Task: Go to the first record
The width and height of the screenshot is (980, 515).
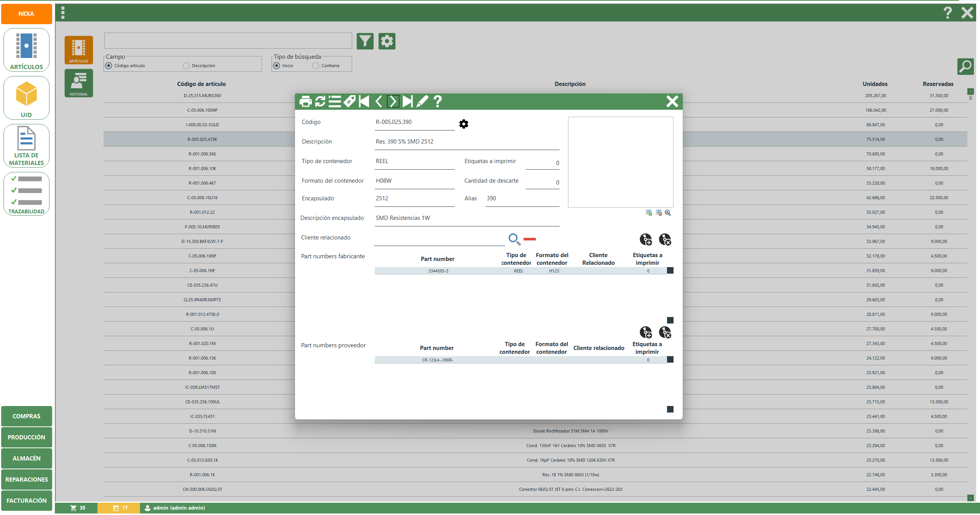Action: tap(364, 101)
